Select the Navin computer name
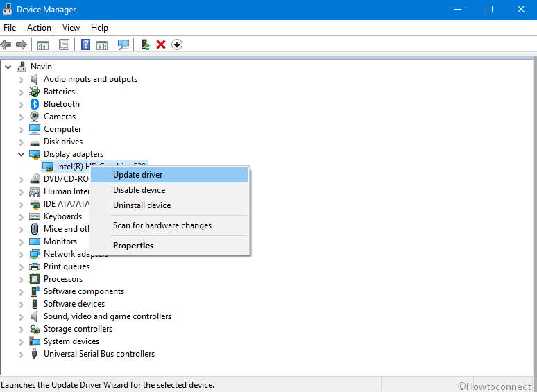 41,67
